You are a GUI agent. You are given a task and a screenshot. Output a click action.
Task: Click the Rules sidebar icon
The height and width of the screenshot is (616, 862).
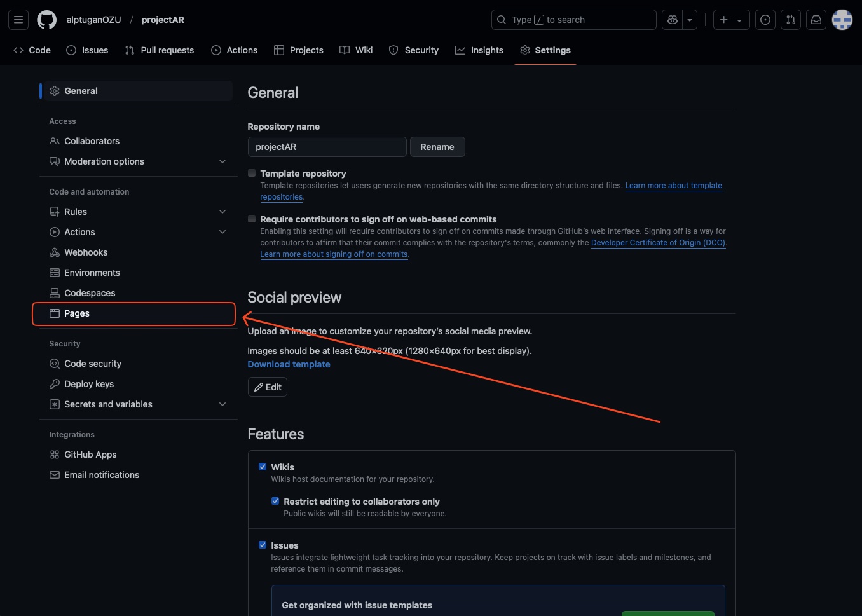55,212
